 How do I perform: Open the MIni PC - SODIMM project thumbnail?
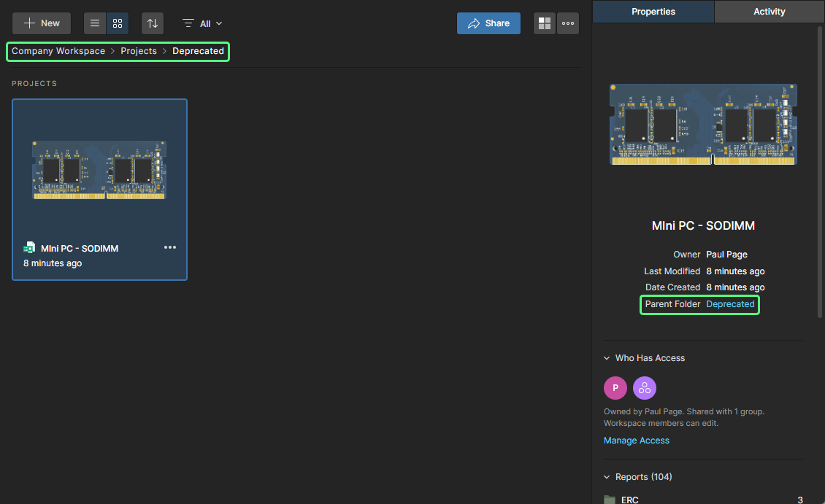pyautogui.click(x=99, y=170)
